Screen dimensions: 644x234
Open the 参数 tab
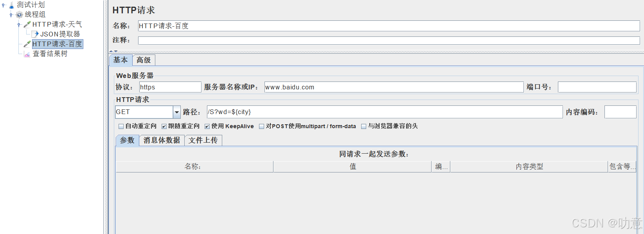(x=127, y=140)
